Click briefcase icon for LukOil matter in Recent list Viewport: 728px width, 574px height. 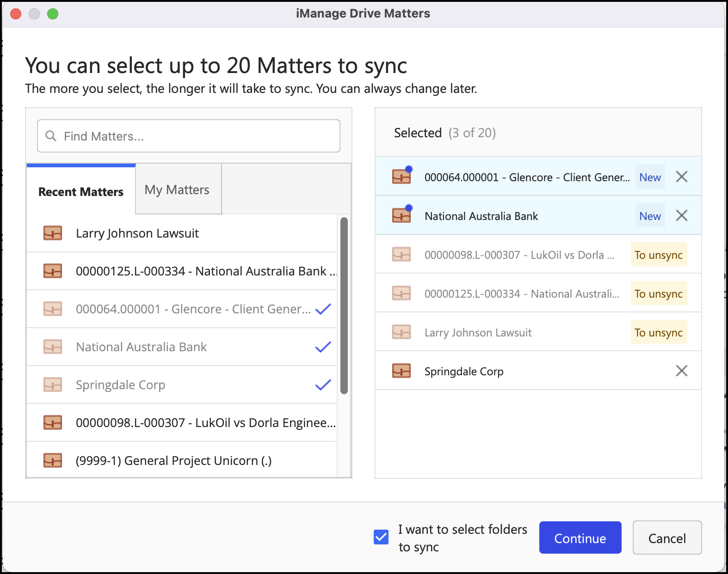(x=53, y=423)
